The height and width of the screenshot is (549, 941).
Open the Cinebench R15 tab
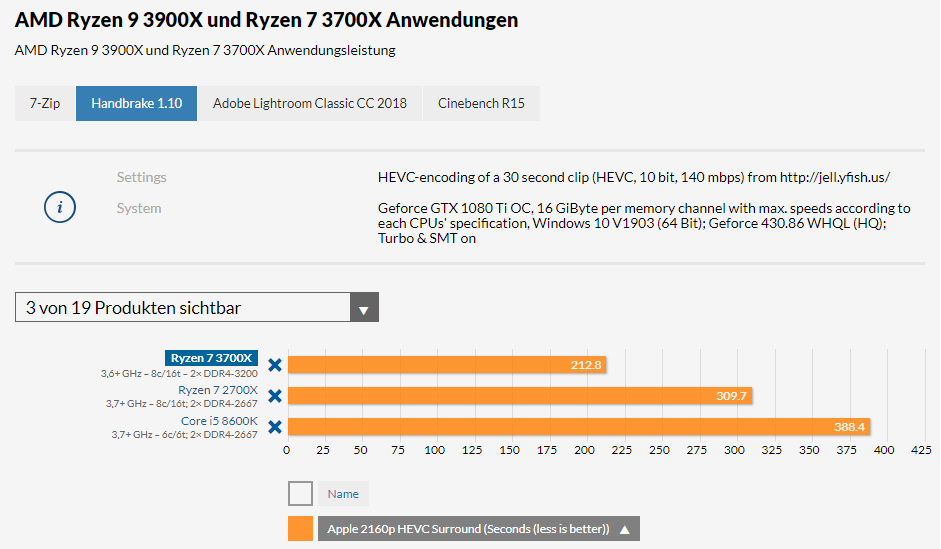[x=481, y=103]
